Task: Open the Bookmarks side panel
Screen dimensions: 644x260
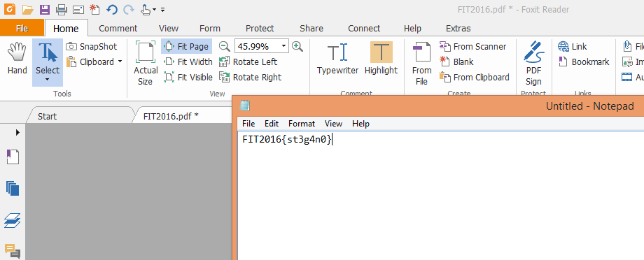Action: coord(13,157)
